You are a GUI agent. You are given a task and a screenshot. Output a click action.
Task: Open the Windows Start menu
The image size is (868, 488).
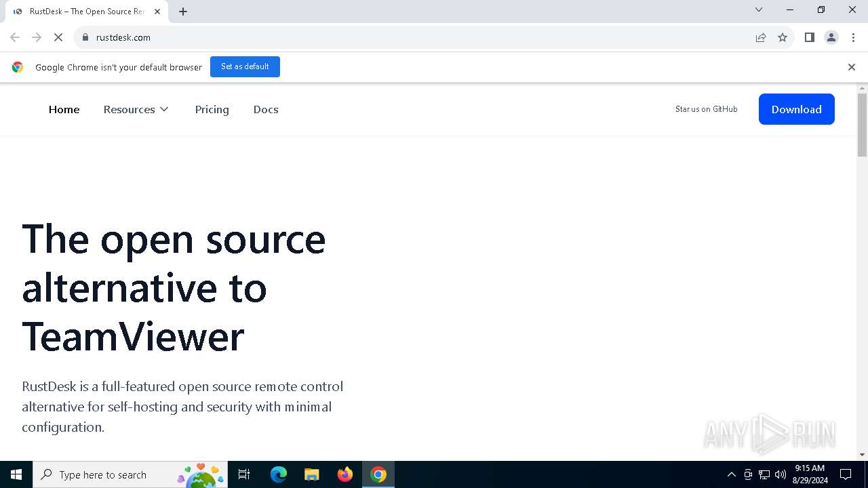(16, 474)
